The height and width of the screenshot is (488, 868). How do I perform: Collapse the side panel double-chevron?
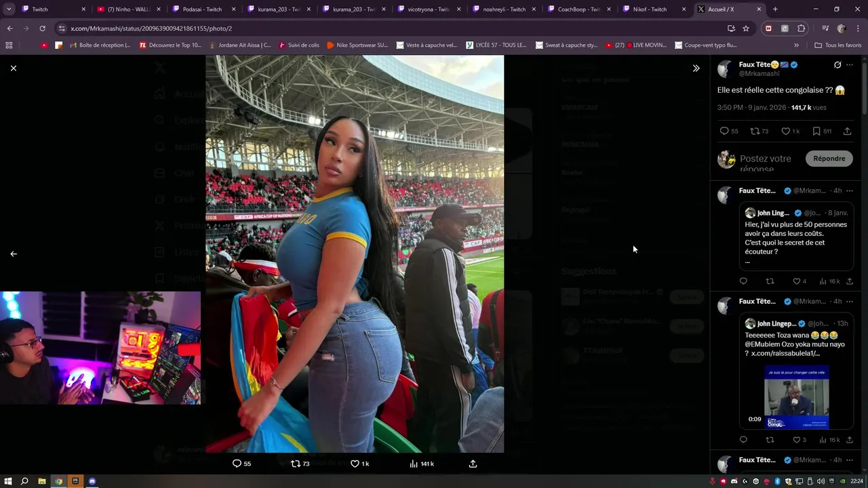696,68
